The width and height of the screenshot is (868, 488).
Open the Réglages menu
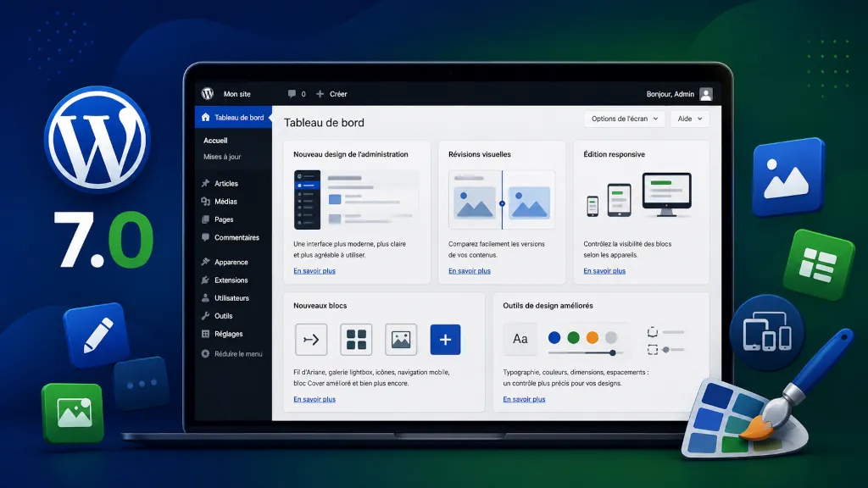point(229,334)
